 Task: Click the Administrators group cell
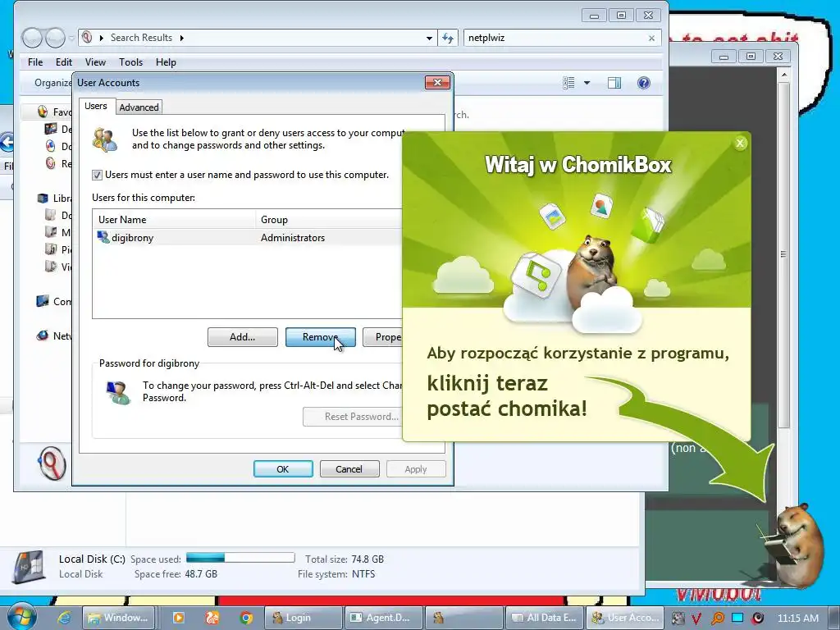tap(293, 237)
